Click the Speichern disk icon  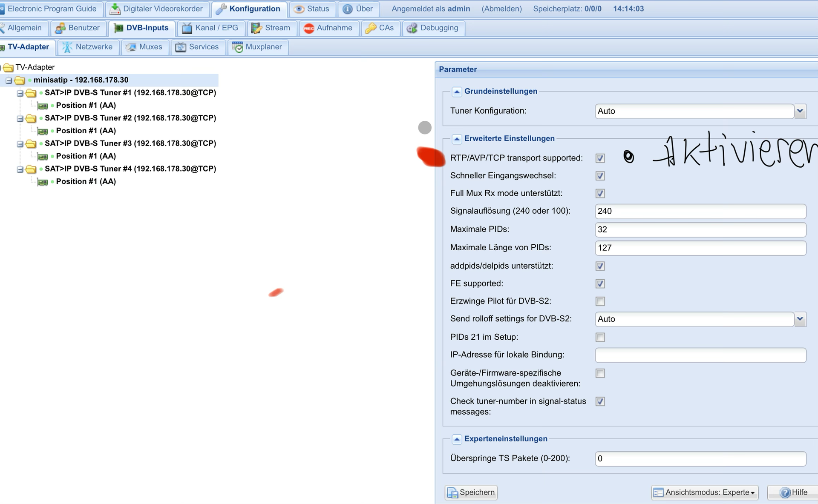pos(452,493)
